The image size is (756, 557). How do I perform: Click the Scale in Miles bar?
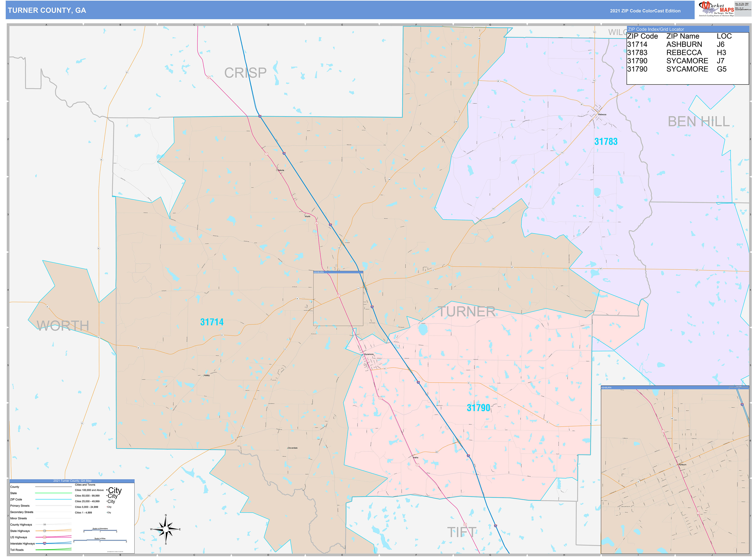(x=100, y=541)
